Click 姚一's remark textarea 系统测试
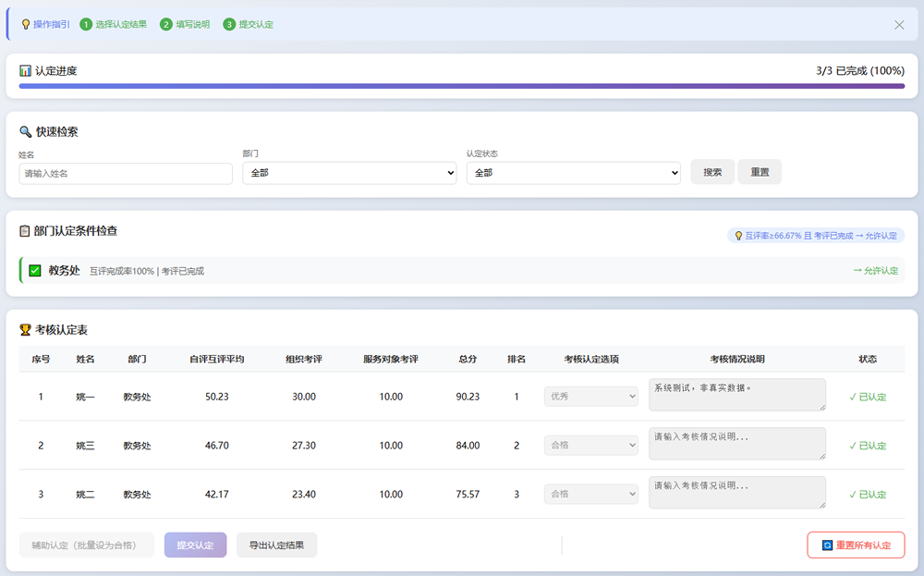924x576 pixels. coord(737,395)
